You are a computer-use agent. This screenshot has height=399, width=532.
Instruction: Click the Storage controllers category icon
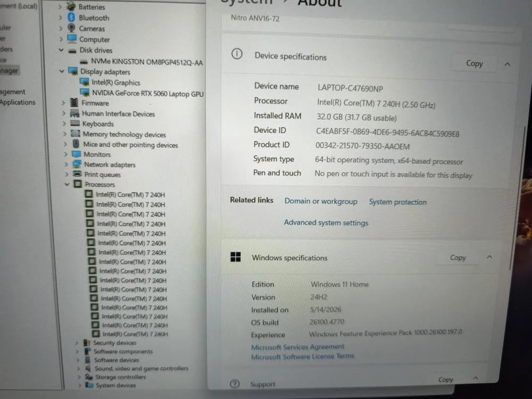89,377
